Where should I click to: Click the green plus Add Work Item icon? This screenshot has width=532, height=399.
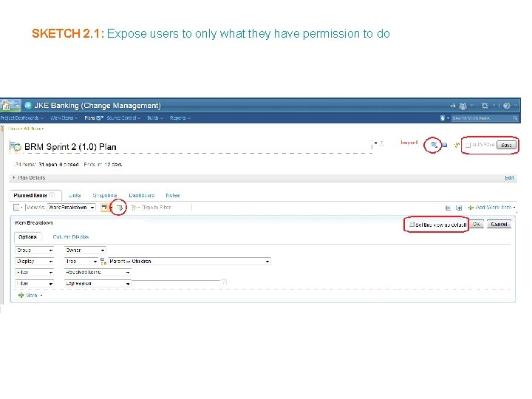[471, 208]
